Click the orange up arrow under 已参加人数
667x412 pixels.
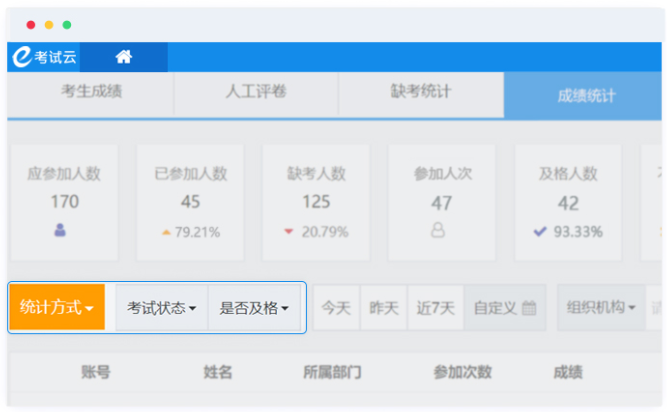166,232
